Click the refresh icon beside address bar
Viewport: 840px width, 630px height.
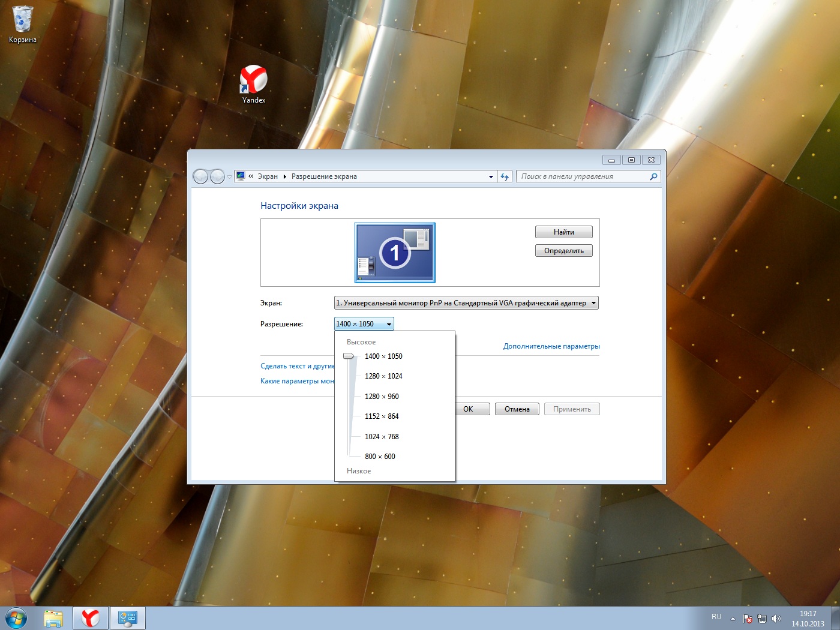pyautogui.click(x=505, y=176)
